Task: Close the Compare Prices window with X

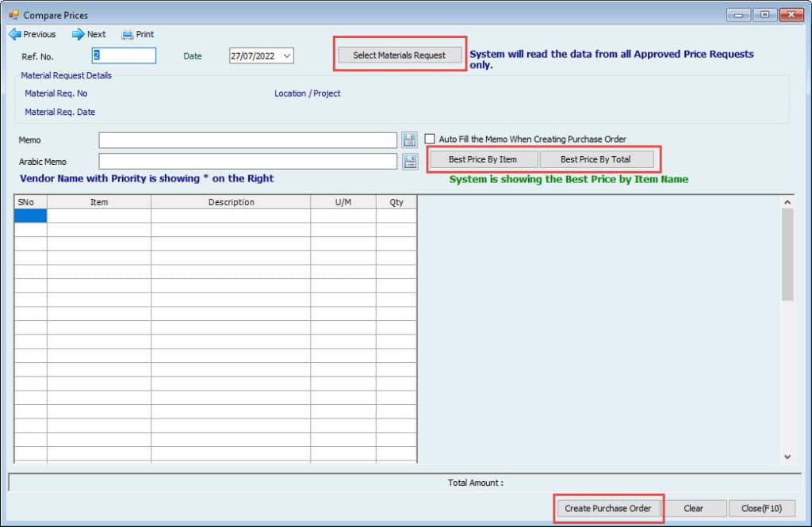Action: 791,15
